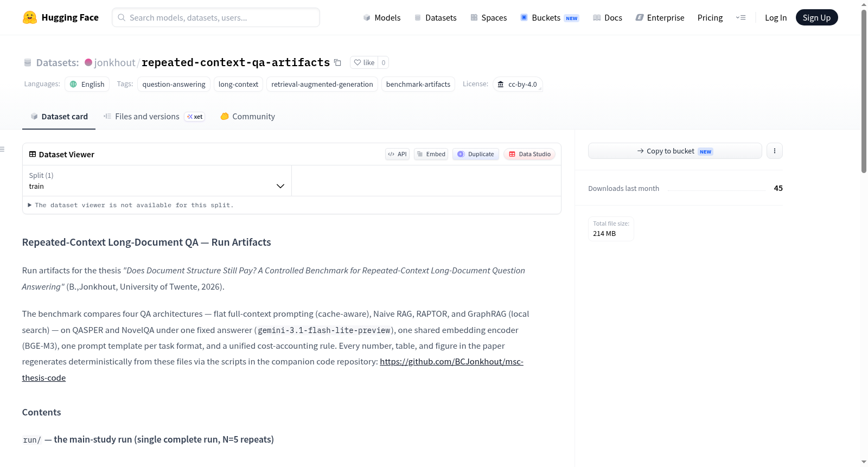Copy dataset name with the copy icon
868x467 pixels.
point(337,62)
